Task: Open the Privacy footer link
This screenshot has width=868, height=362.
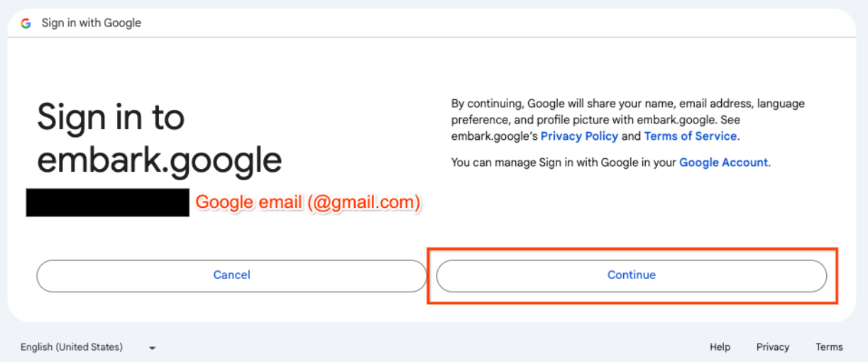Action: 773,347
